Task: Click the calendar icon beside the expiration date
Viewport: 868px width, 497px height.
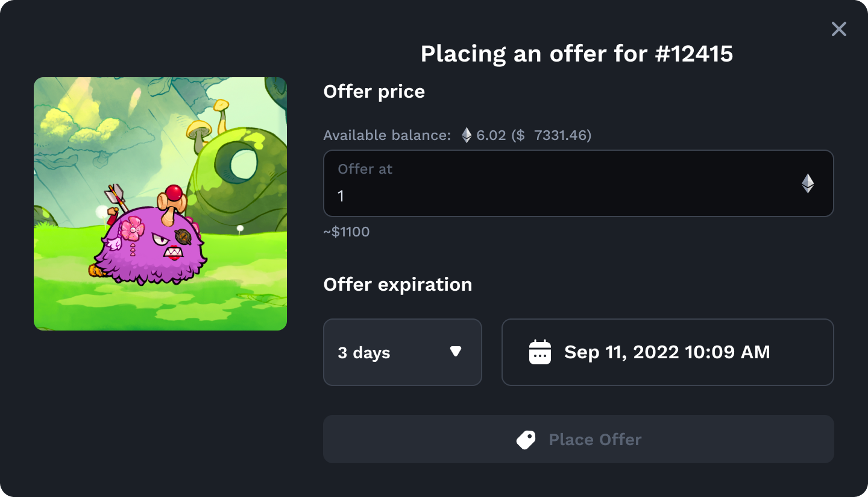Action: [539, 352]
